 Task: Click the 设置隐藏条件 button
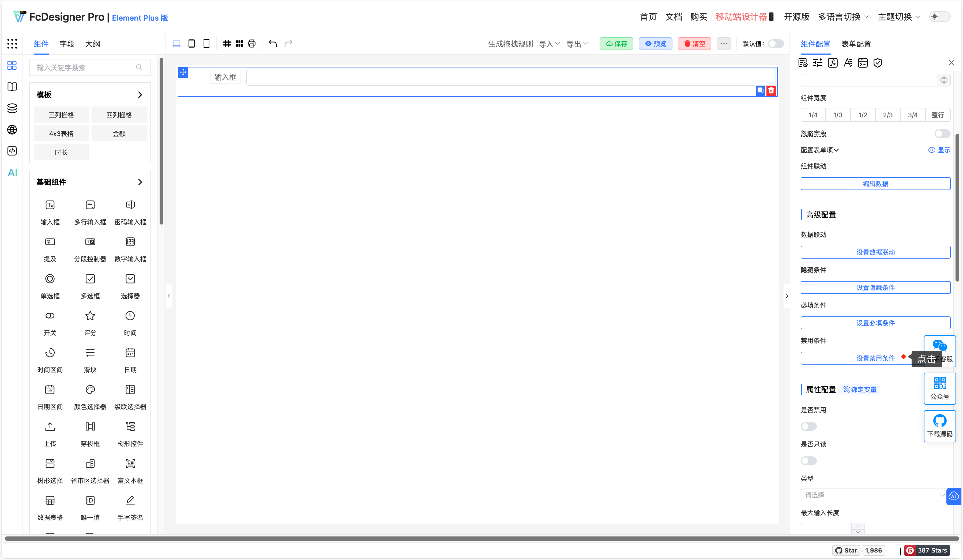click(x=875, y=288)
